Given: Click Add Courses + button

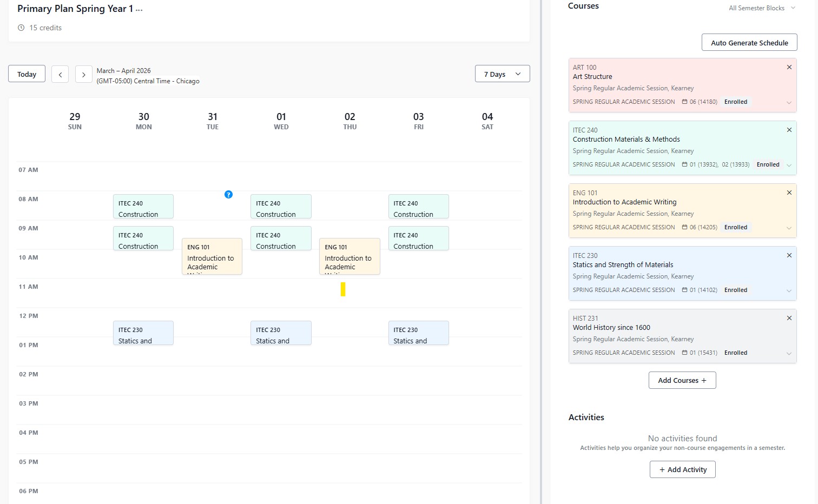Looking at the screenshot, I should (x=682, y=380).
